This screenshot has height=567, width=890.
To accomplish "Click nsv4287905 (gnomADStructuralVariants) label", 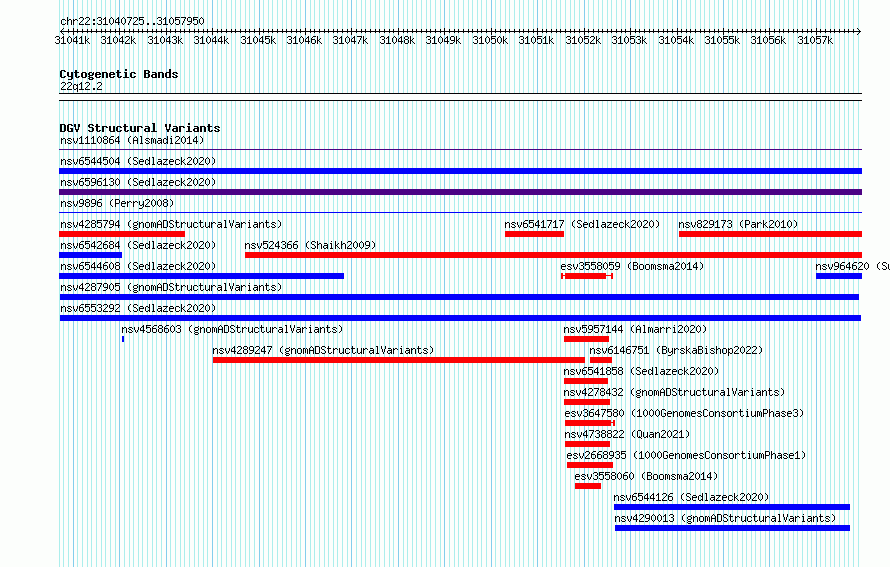I will click(171, 287).
